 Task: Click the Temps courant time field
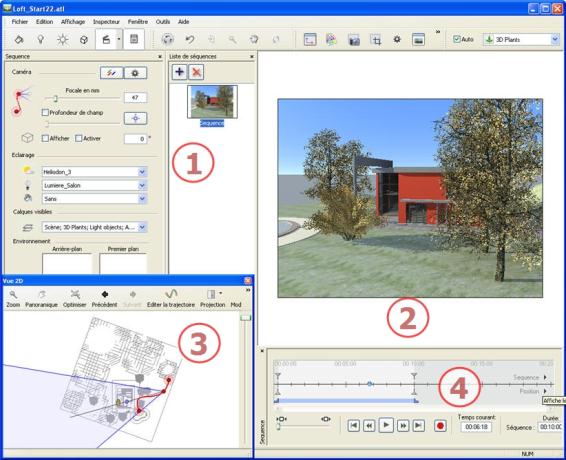tap(476, 427)
